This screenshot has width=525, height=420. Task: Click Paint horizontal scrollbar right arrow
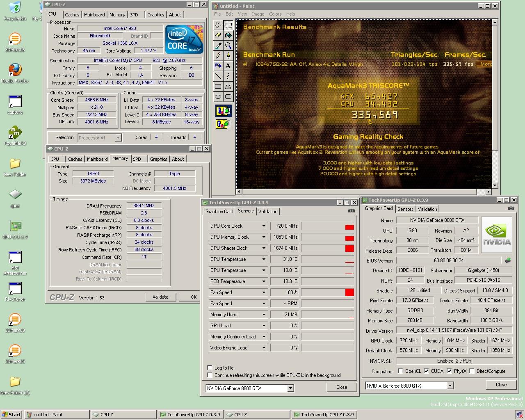(x=488, y=192)
